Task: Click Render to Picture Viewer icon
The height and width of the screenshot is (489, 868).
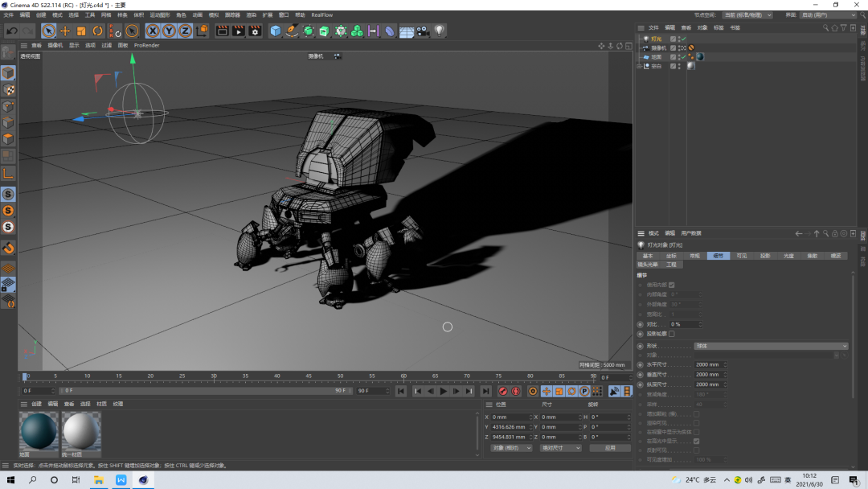Action: pos(238,31)
